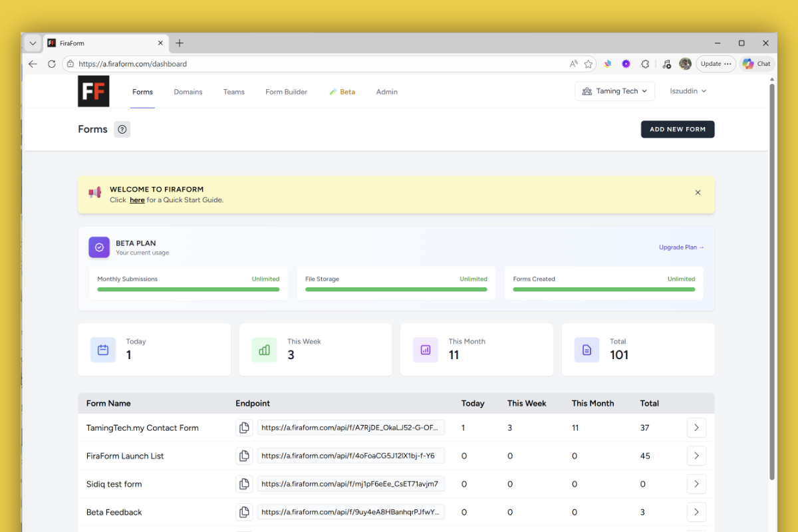The height and width of the screenshot is (532, 798).
Task: Expand the Sidiq test form row
Action: [x=696, y=483]
